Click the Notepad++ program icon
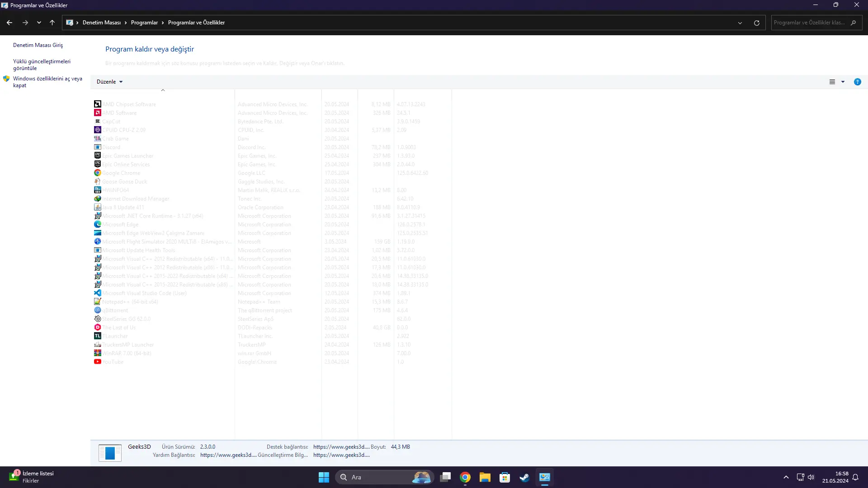This screenshot has width=868, height=488. (97, 302)
